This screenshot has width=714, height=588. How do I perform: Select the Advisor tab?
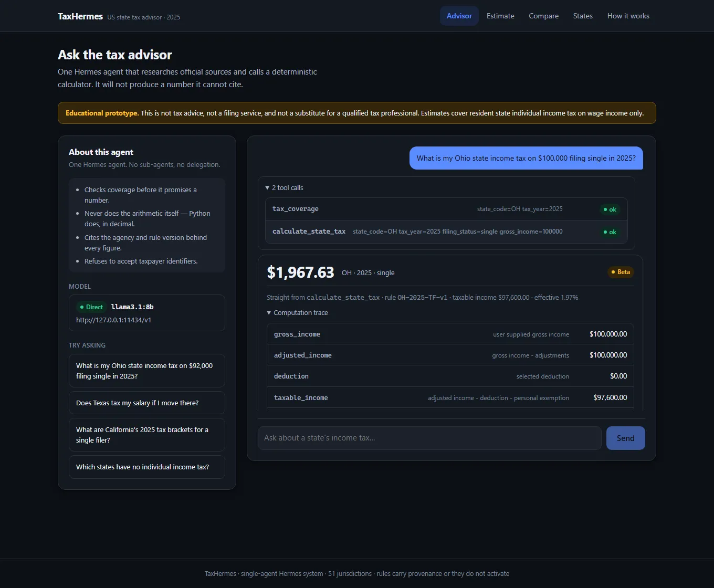(x=459, y=16)
